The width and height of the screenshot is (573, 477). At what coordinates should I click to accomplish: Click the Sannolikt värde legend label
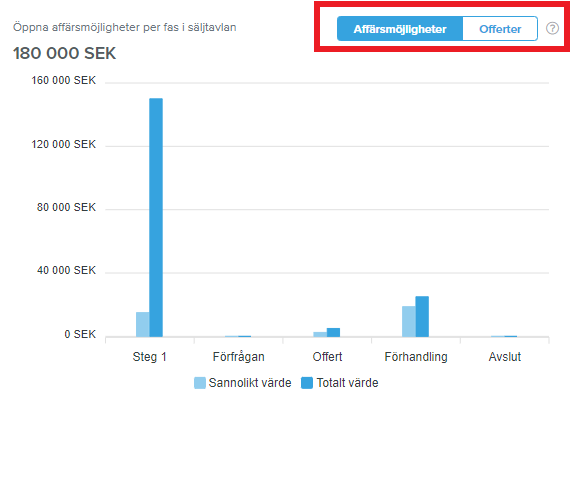(x=250, y=383)
